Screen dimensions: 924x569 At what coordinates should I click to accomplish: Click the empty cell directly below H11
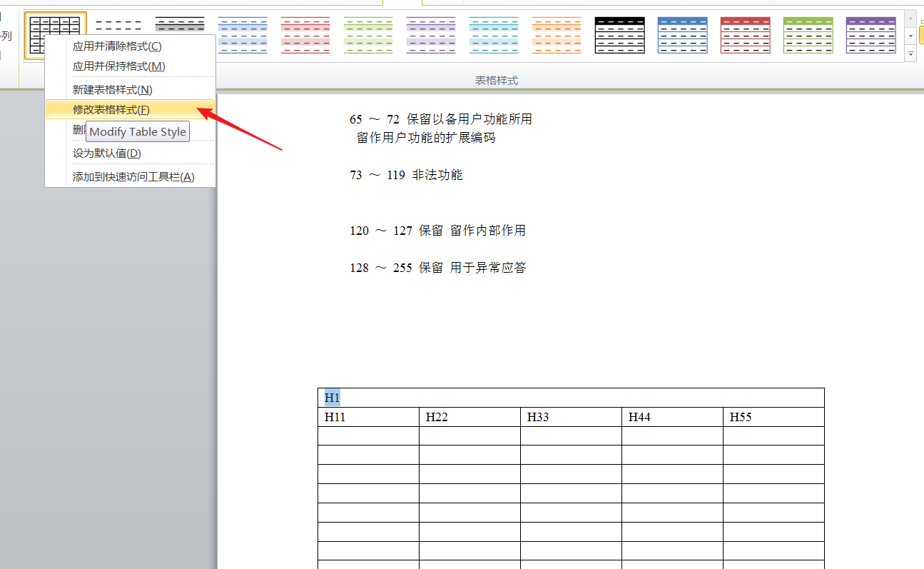tap(368, 436)
